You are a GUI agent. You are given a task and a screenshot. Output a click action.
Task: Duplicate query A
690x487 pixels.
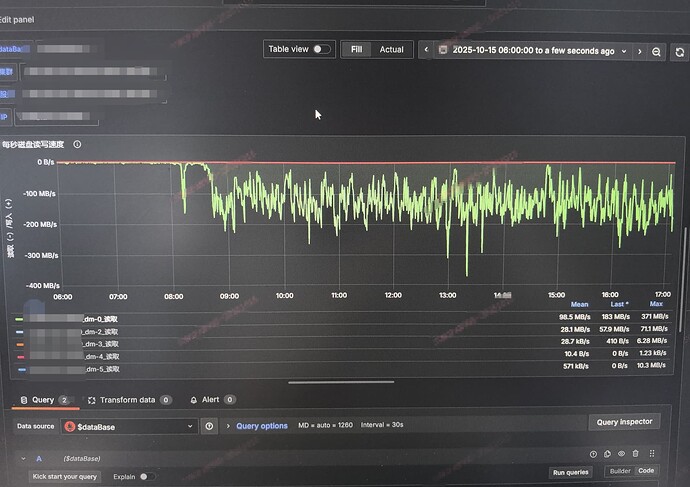pyautogui.click(x=607, y=454)
